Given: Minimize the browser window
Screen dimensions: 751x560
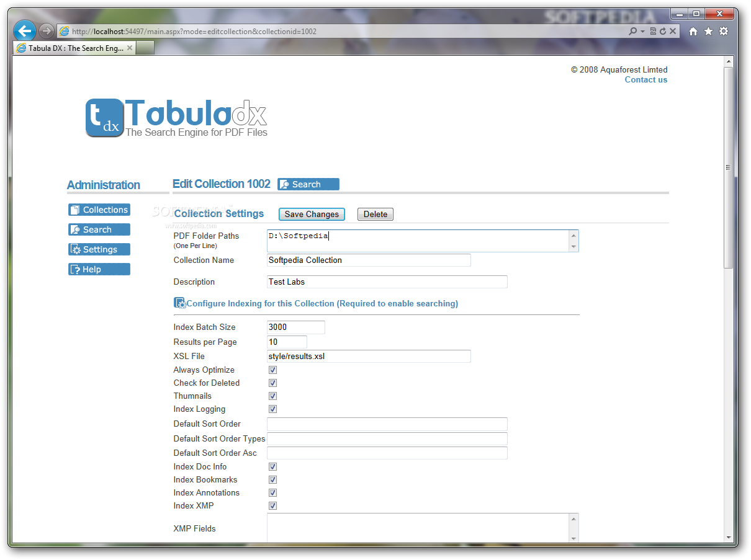Looking at the screenshot, I should tap(680, 13).
